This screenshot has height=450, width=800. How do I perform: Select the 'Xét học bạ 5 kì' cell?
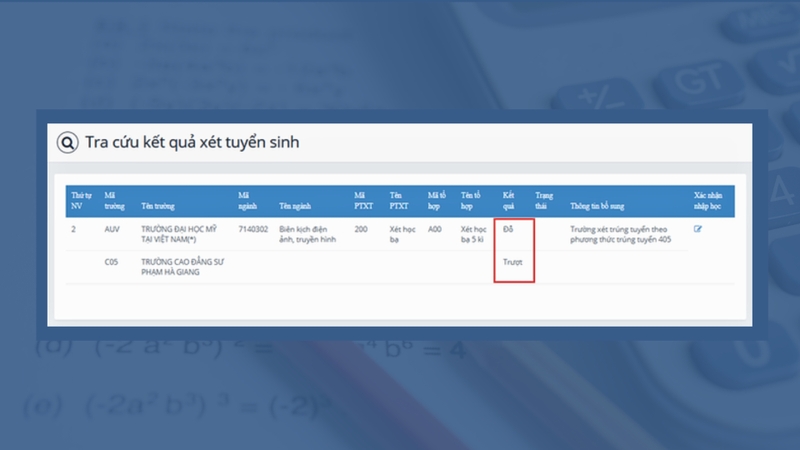click(x=473, y=234)
